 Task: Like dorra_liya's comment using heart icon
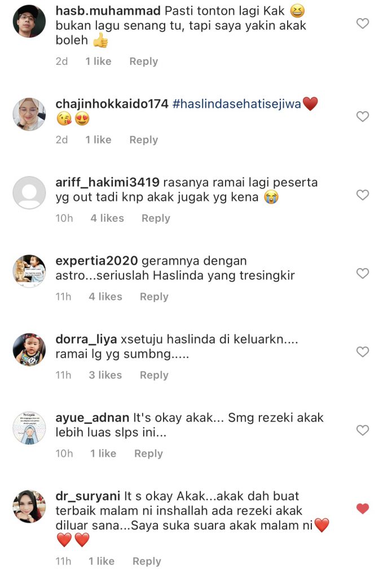click(x=363, y=352)
